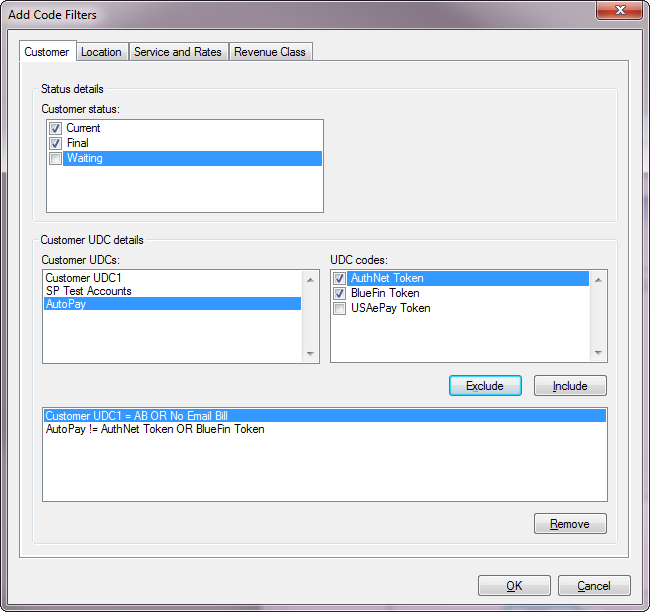Viewport: 650px width, 612px height.
Task: Click the UDC codes scroll down arrow
Action: pos(598,353)
